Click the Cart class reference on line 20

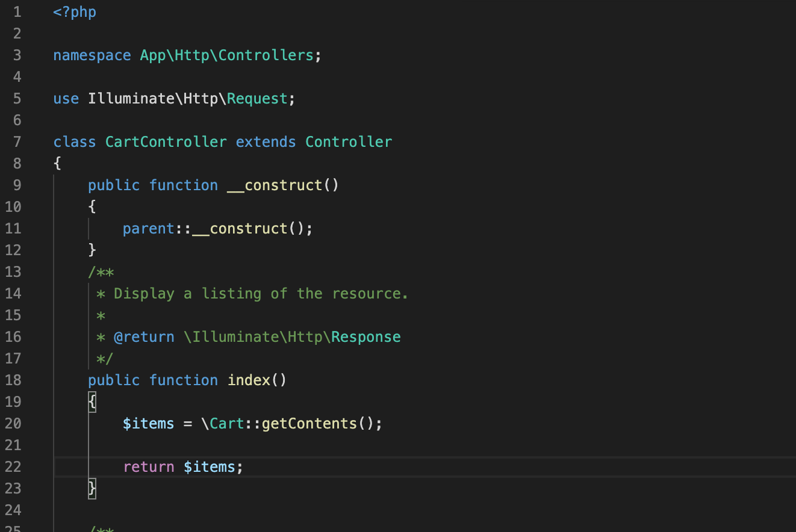click(227, 424)
